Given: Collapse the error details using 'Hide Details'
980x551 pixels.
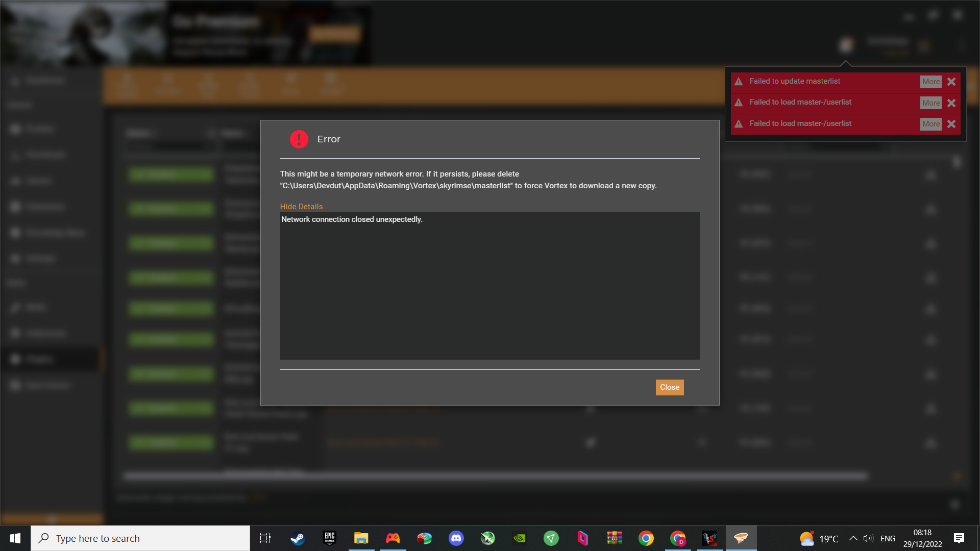Looking at the screenshot, I should pos(301,207).
